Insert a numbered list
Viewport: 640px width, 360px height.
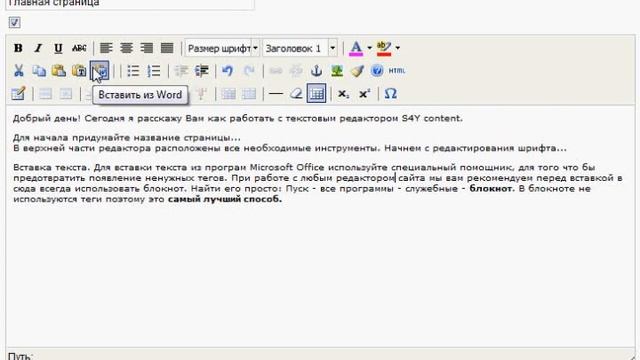[154, 71]
